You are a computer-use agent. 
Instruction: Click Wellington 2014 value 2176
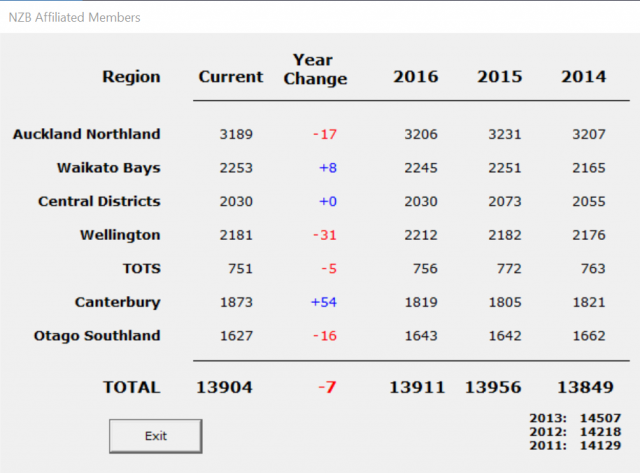point(589,235)
